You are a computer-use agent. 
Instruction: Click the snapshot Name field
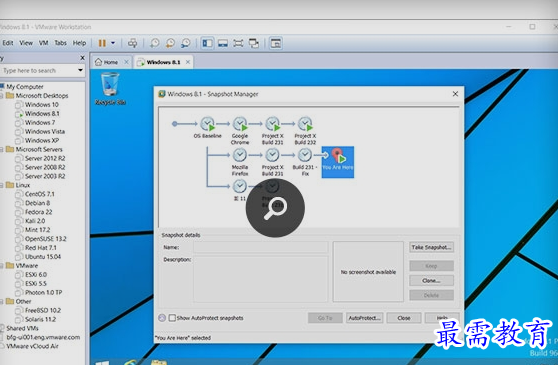260,247
